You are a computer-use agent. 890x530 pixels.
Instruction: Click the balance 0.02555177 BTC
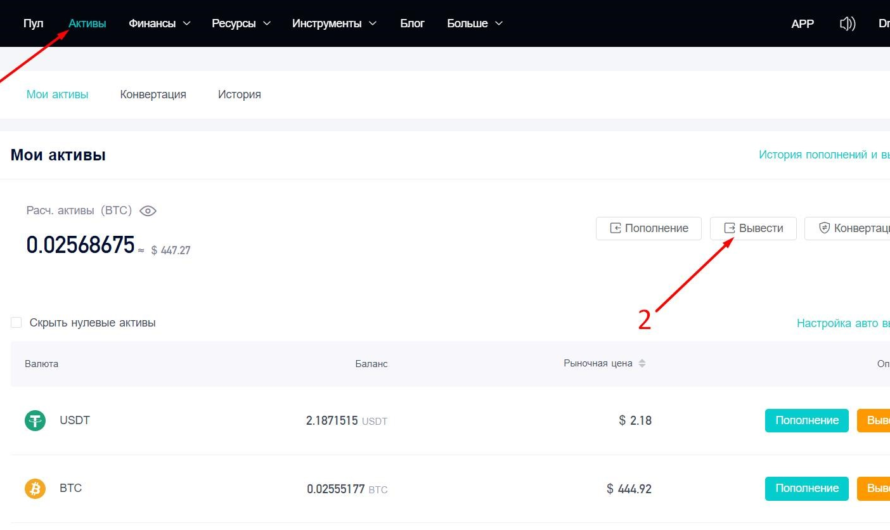[x=347, y=489]
